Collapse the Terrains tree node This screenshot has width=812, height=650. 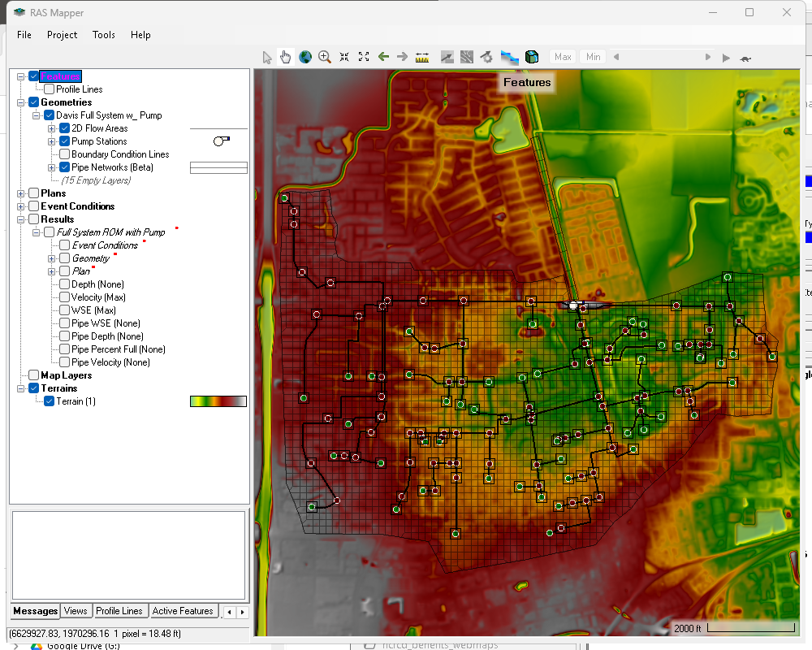pyautogui.click(x=21, y=388)
